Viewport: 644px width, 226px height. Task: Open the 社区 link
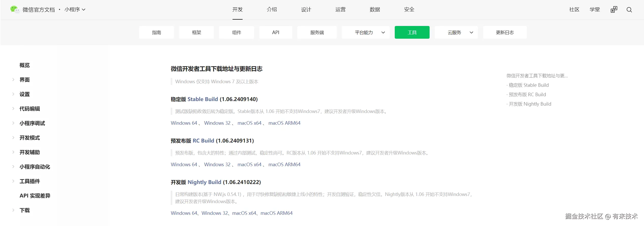click(574, 9)
